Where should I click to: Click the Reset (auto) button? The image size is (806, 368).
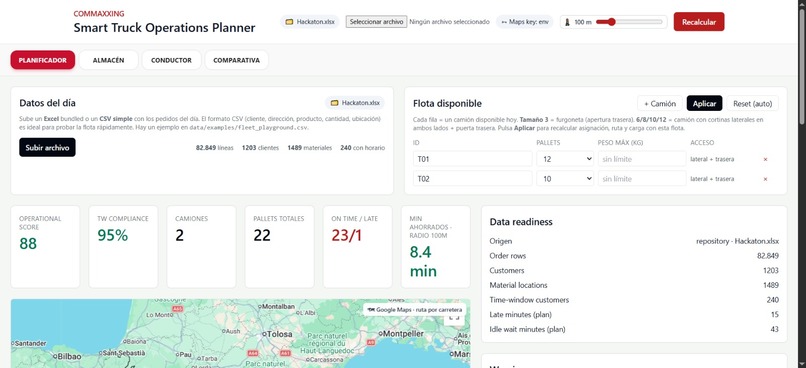[x=753, y=103]
